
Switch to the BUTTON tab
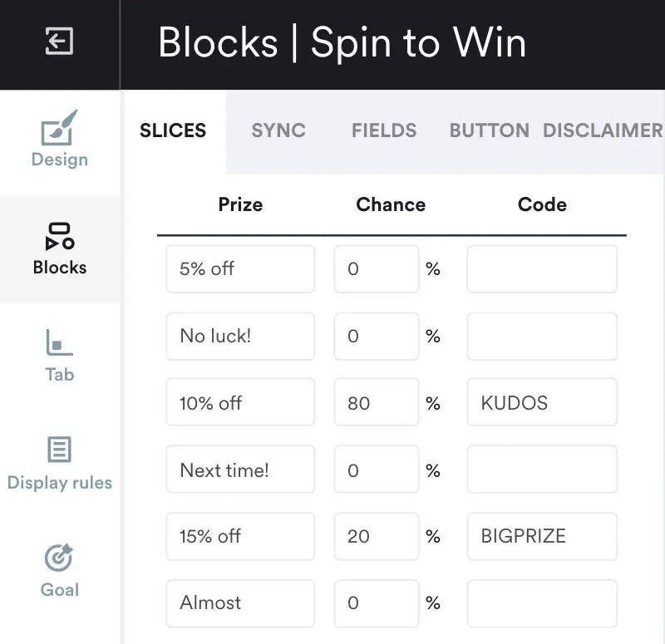(489, 130)
